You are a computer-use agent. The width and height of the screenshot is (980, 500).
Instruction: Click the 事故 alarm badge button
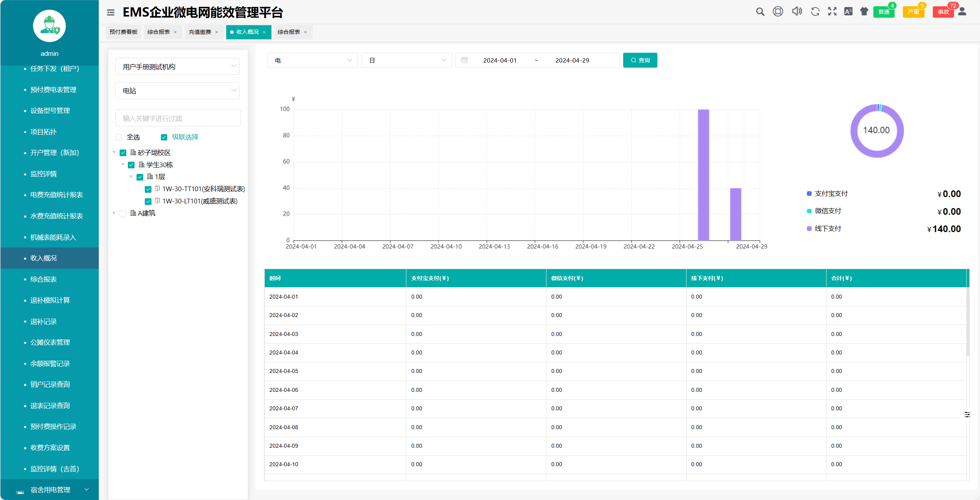(x=943, y=12)
